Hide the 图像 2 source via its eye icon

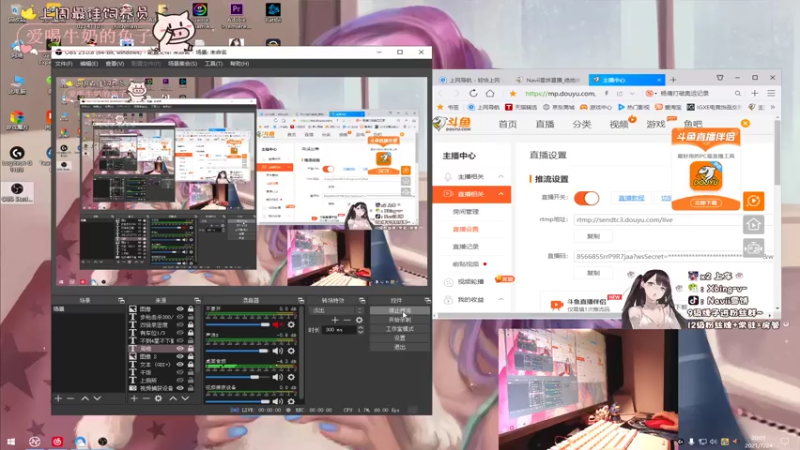pyautogui.click(x=180, y=356)
